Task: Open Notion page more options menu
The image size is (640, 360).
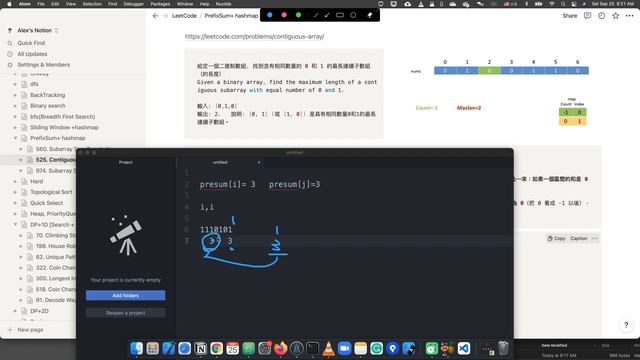Action: point(630,16)
